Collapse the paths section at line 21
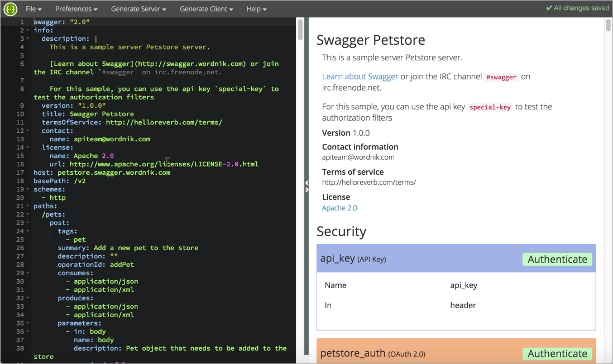This screenshot has width=613, height=364. (x=29, y=206)
